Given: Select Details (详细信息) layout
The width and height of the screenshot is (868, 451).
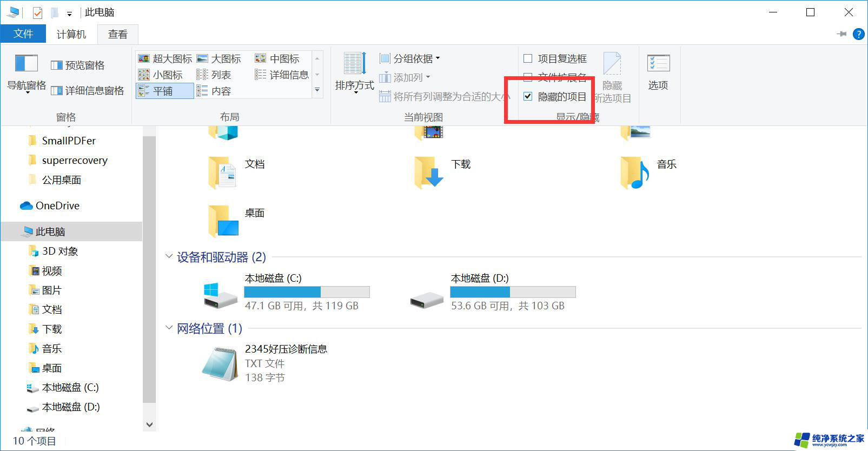Looking at the screenshot, I should tap(282, 75).
